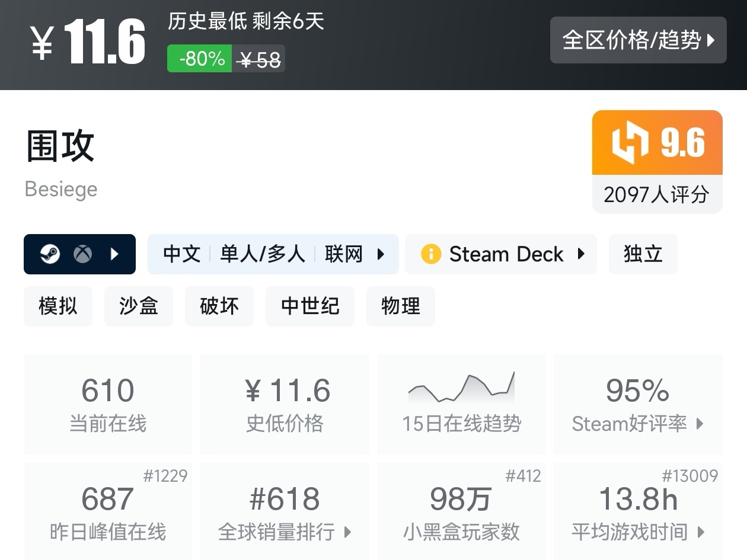Expand the platform list arrow

115,254
